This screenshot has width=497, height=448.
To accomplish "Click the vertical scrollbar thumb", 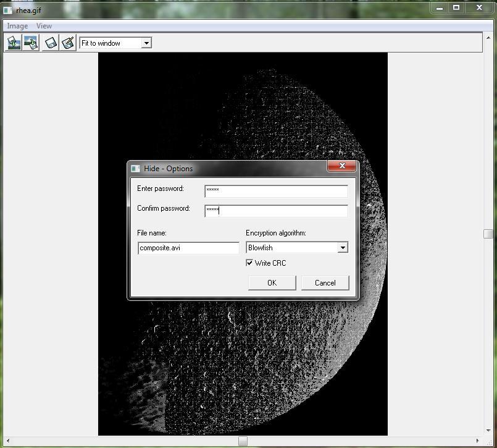I will pos(488,234).
